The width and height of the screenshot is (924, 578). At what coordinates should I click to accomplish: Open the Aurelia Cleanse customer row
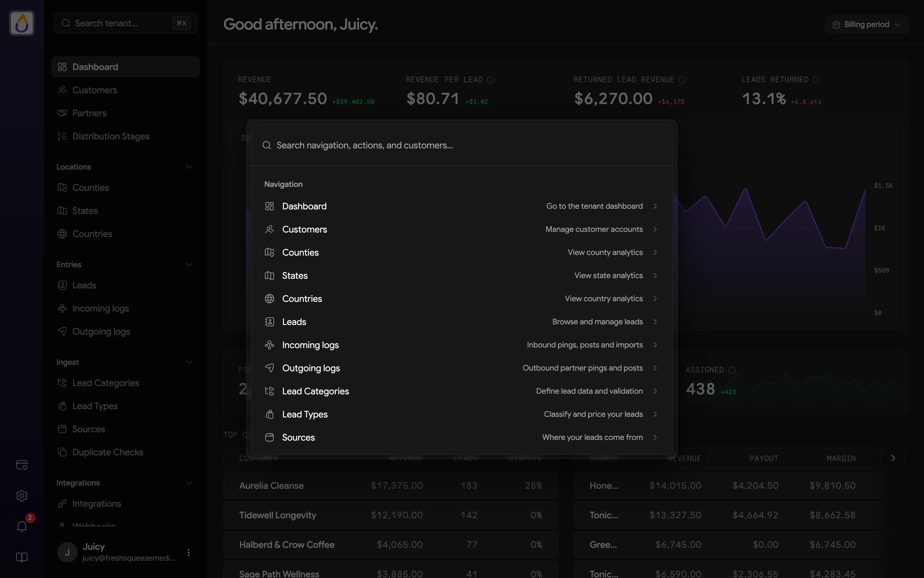(390, 486)
